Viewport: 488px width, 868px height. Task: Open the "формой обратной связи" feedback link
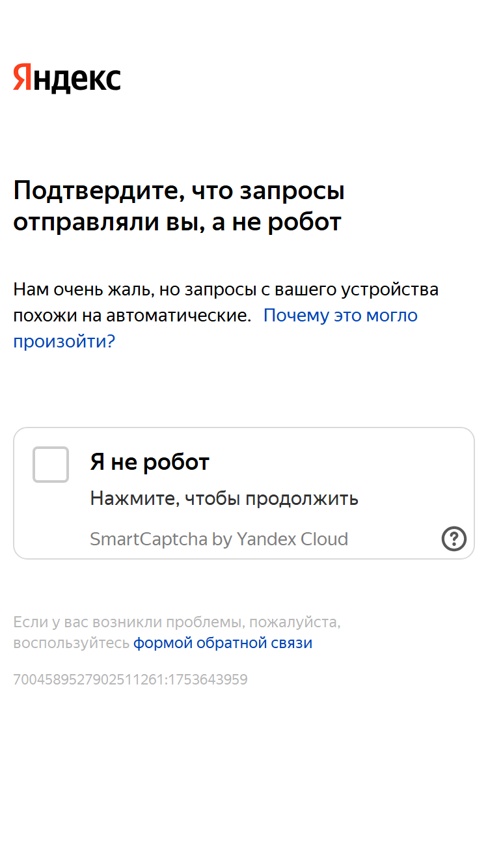[x=223, y=643]
